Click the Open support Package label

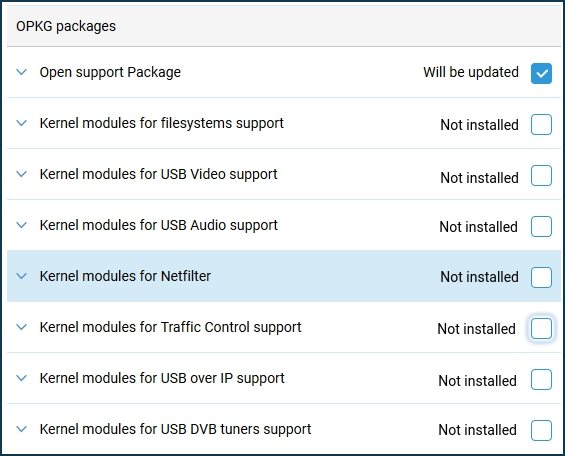(x=110, y=72)
